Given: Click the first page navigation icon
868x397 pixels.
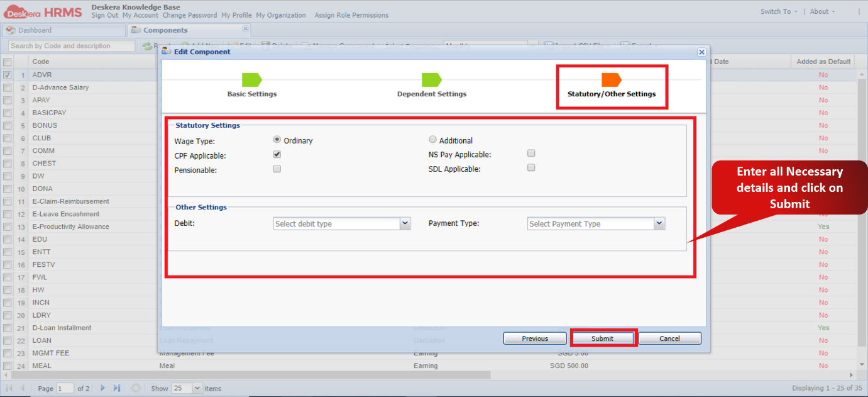Looking at the screenshot, I should point(9,388).
